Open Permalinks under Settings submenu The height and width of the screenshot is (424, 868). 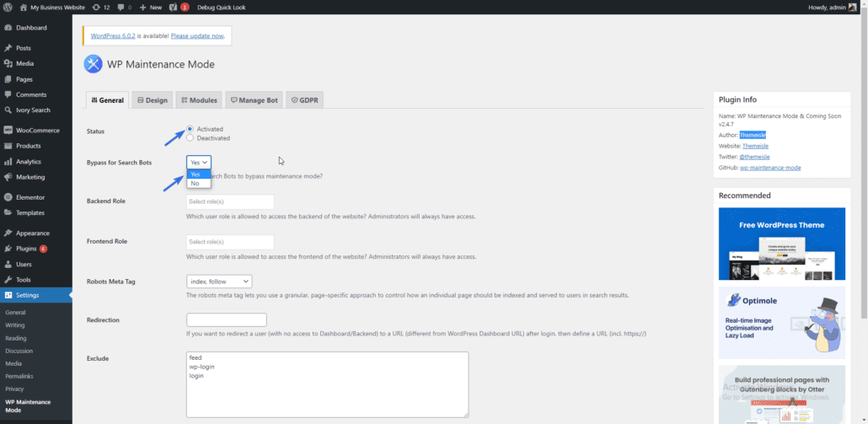19,377
